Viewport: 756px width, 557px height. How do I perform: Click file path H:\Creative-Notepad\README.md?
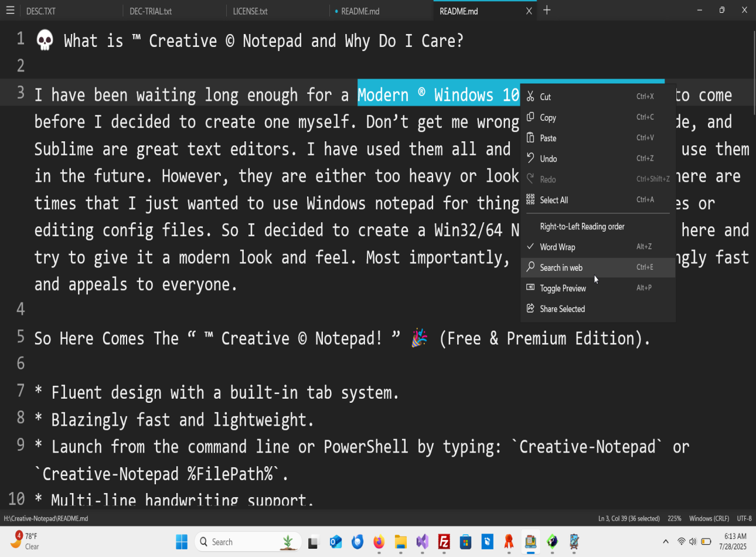(46, 518)
